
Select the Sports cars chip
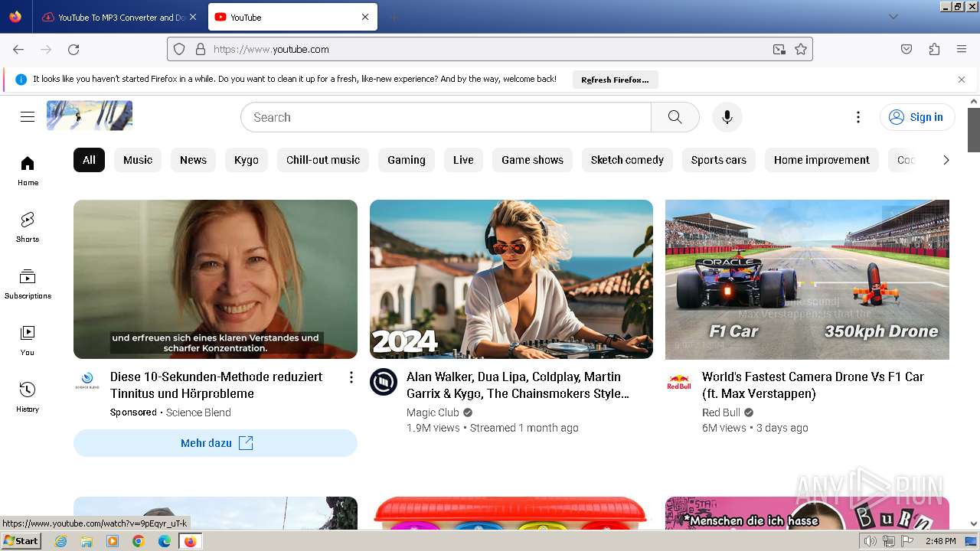(719, 160)
